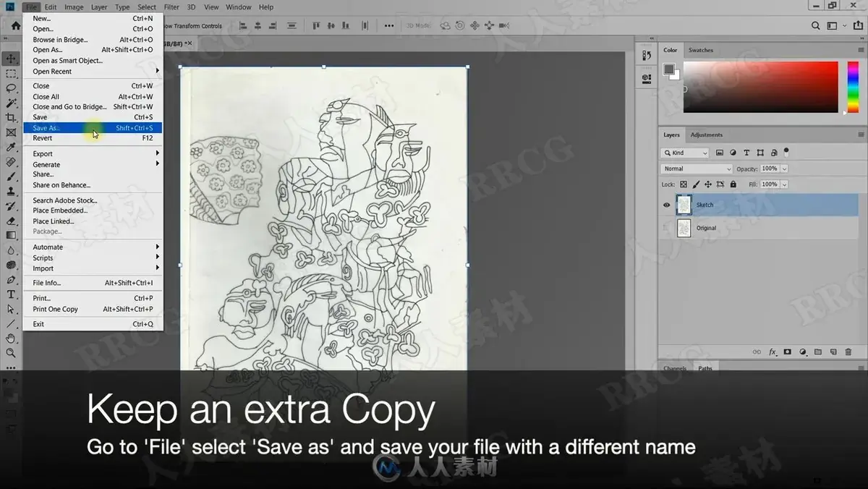The image size is (868, 489).
Task: Show the Original layer visibility box
Action: click(x=667, y=228)
